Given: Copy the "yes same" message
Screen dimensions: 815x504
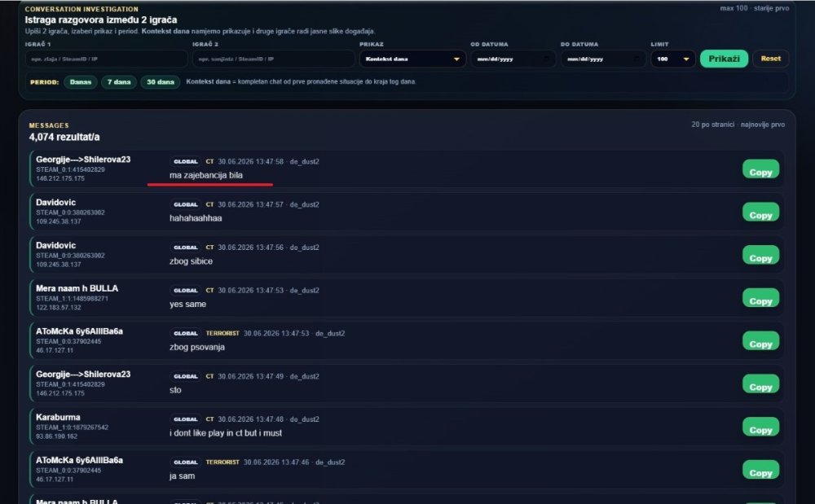Looking at the screenshot, I should tap(760, 299).
